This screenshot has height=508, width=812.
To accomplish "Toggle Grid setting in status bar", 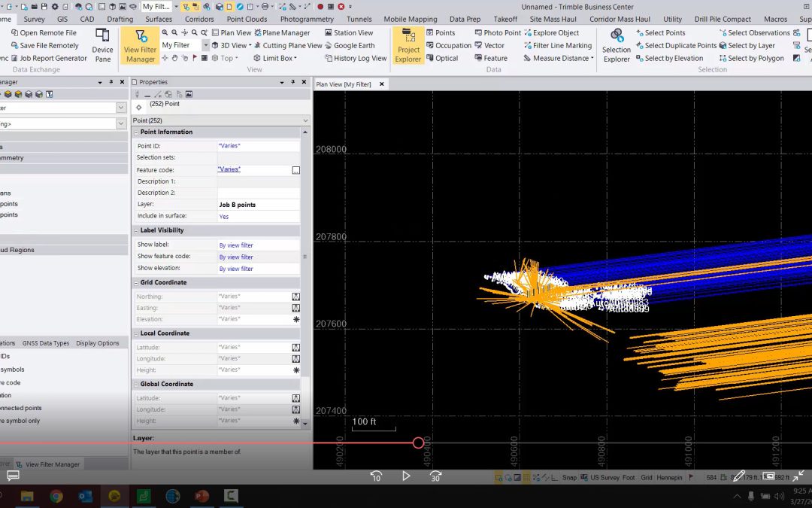I will coord(647,477).
